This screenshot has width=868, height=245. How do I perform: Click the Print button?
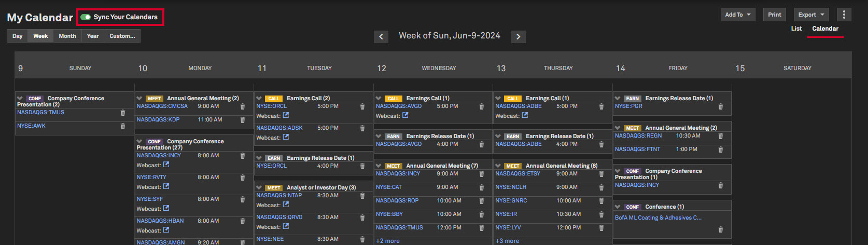[x=774, y=15]
